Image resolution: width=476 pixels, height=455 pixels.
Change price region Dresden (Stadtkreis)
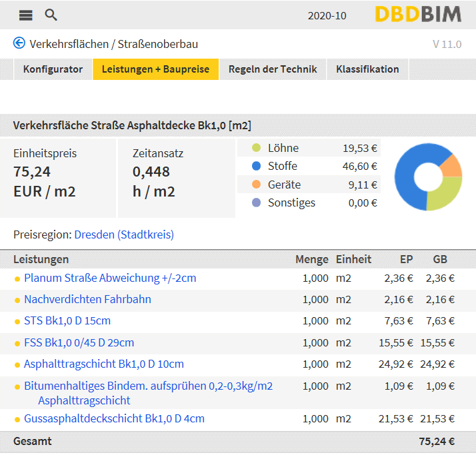click(124, 234)
